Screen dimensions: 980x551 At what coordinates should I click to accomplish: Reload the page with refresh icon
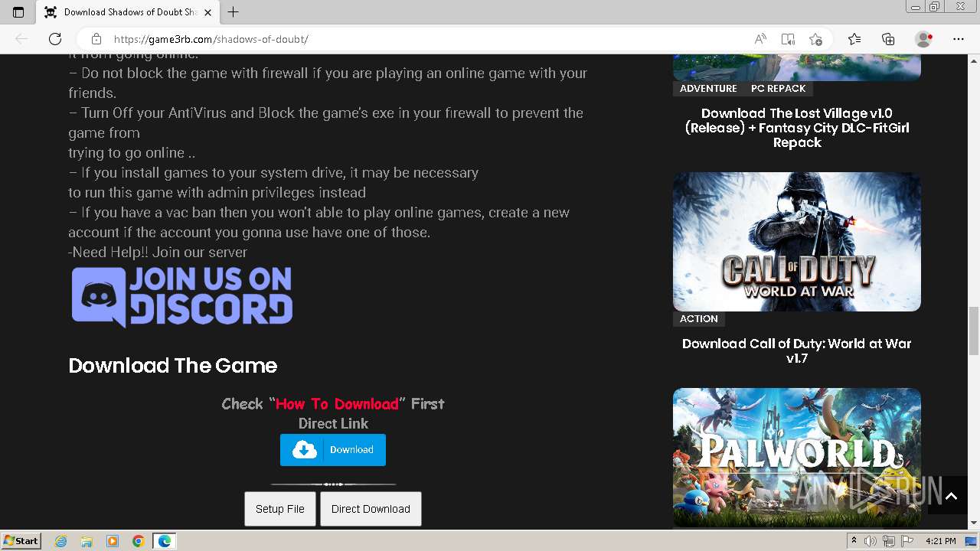pos(55,39)
